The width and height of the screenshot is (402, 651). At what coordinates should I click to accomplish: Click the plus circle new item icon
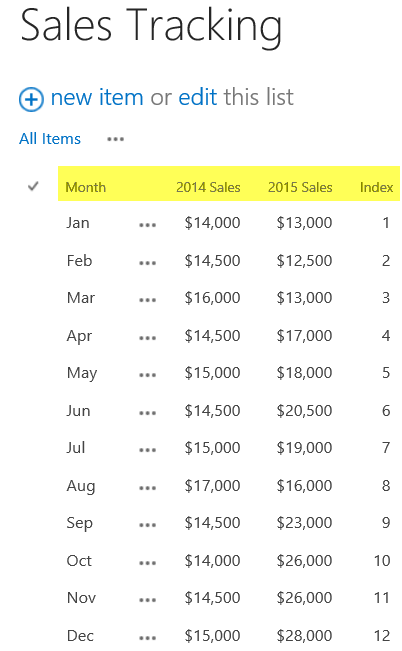(x=31, y=100)
